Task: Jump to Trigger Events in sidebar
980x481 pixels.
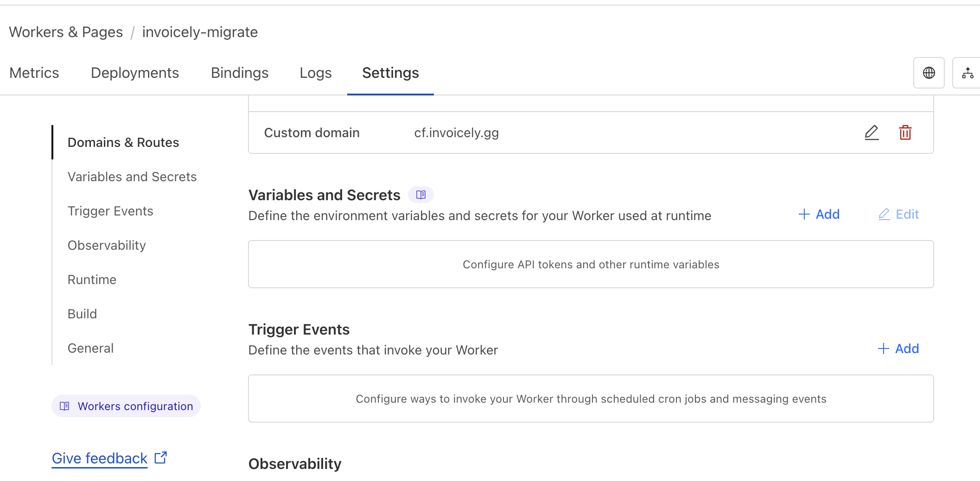Action: 110,211
